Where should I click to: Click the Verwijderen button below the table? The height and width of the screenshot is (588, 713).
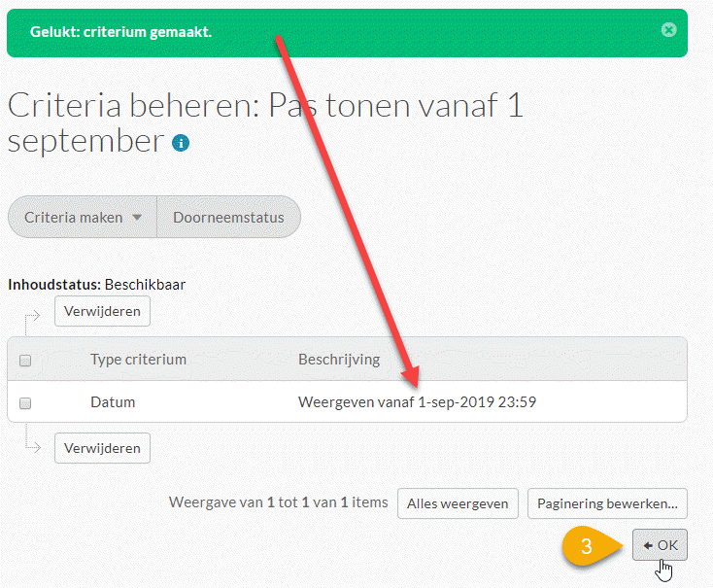point(102,448)
